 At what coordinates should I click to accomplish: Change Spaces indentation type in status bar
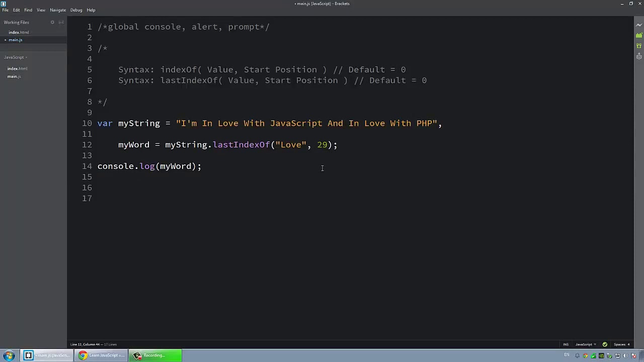point(619,344)
